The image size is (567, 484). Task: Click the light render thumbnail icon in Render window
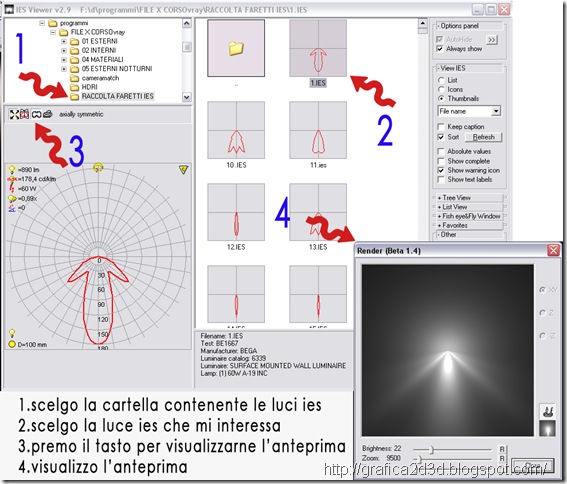click(x=547, y=428)
